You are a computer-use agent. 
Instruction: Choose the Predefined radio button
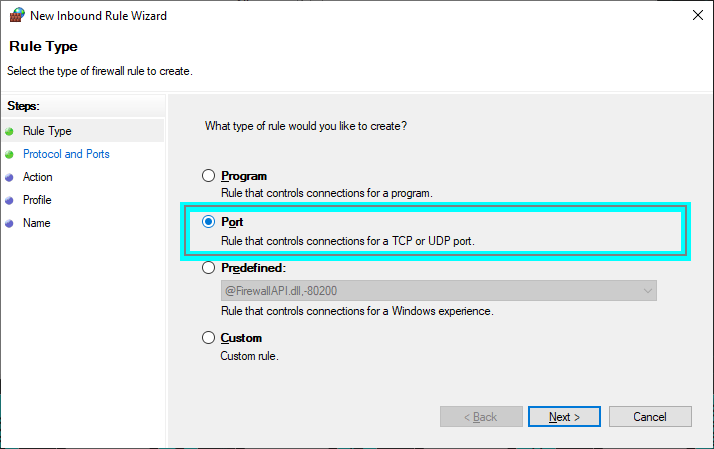[209, 268]
